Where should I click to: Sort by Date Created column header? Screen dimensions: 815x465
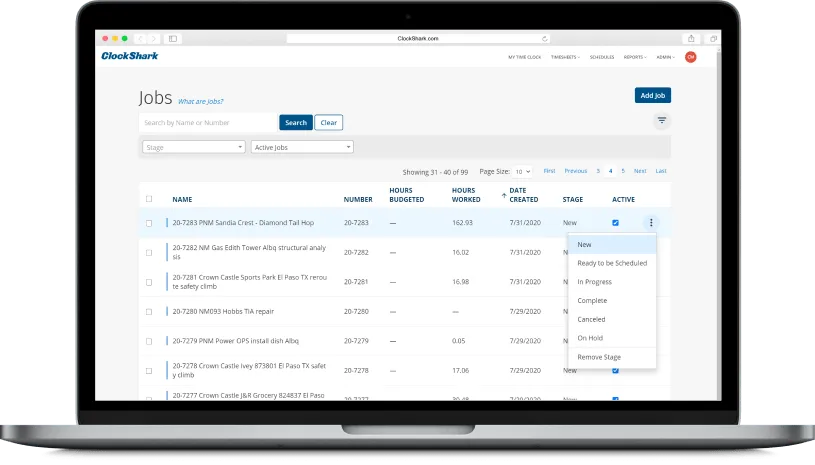pos(524,195)
